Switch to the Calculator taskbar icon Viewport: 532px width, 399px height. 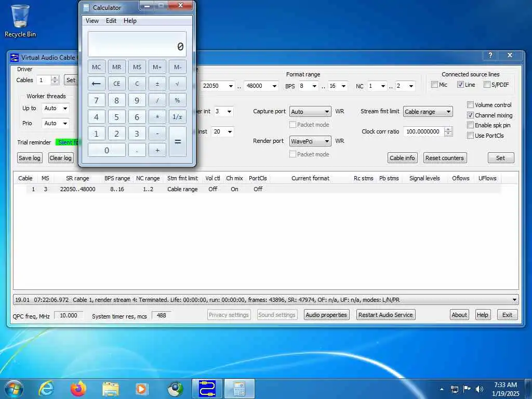[239, 389]
